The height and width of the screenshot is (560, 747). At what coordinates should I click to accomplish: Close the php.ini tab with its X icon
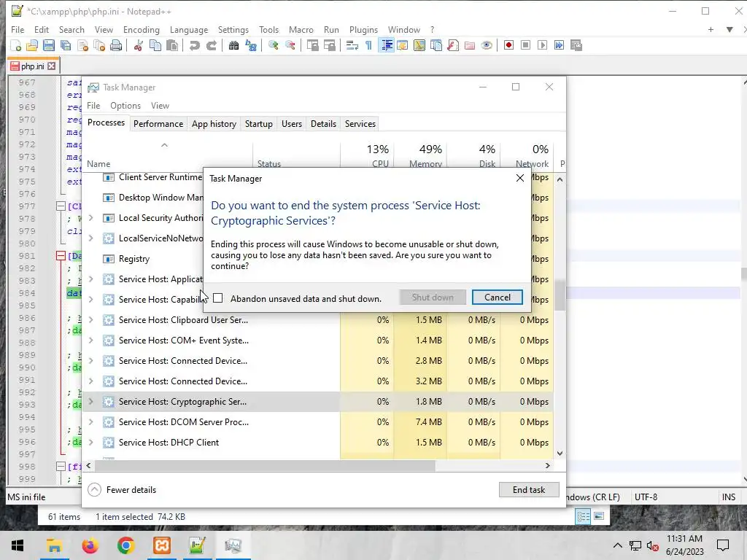[x=52, y=66]
